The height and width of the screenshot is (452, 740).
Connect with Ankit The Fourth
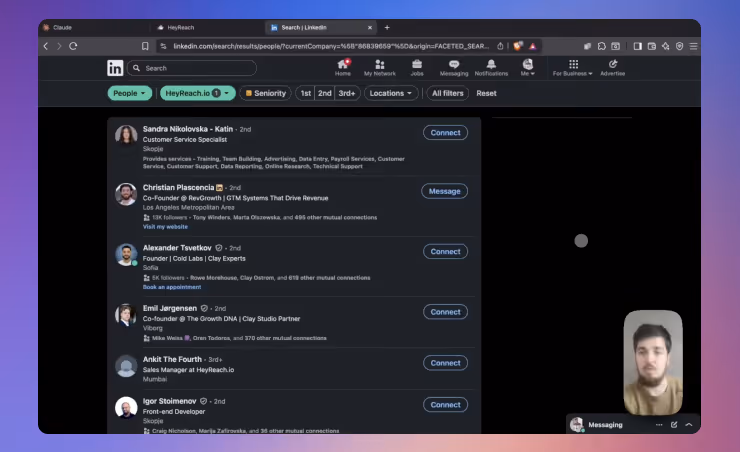point(445,363)
